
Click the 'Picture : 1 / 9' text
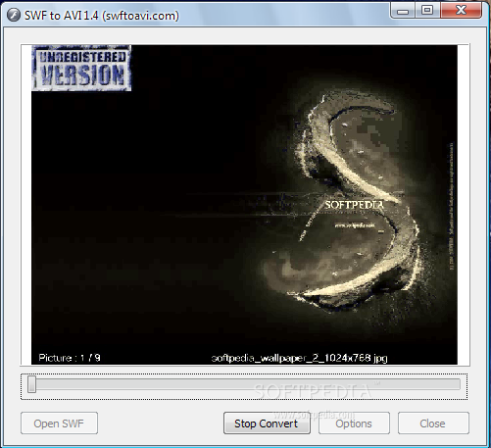[x=70, y=358]
